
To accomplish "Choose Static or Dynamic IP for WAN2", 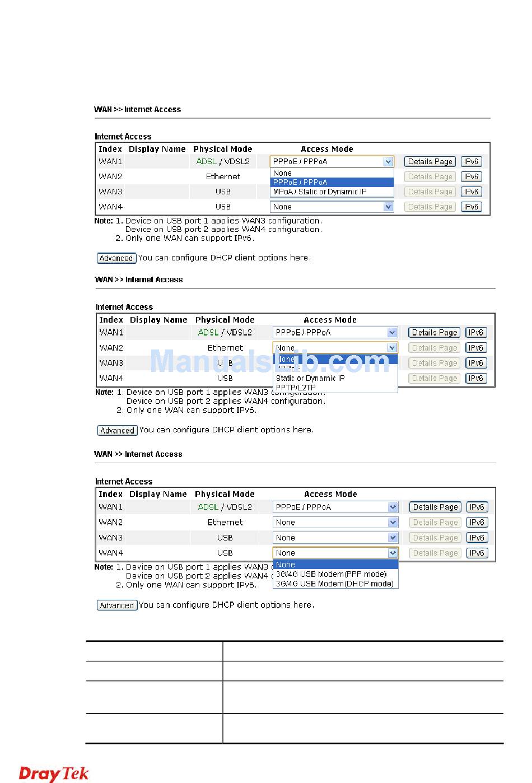I will (335, 378).
